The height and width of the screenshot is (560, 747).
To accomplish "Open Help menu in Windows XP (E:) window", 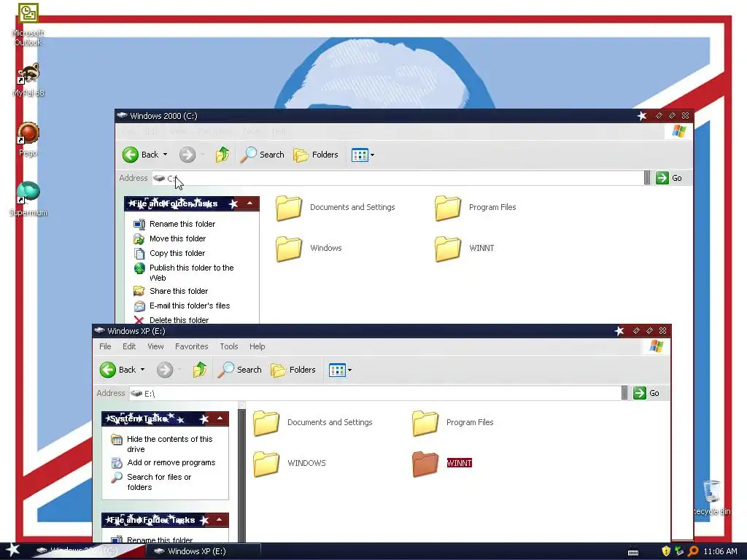I will click(258, 346).
